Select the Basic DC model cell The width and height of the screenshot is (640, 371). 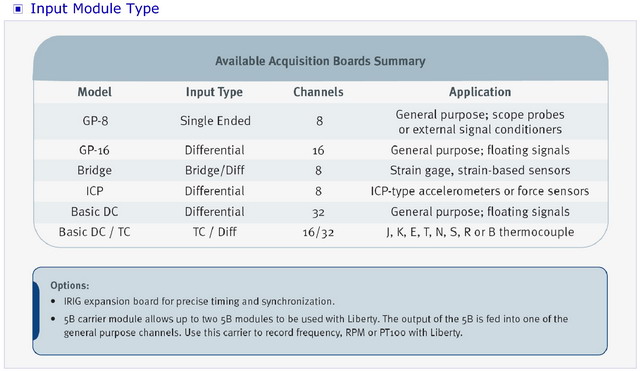click(94, 212)
